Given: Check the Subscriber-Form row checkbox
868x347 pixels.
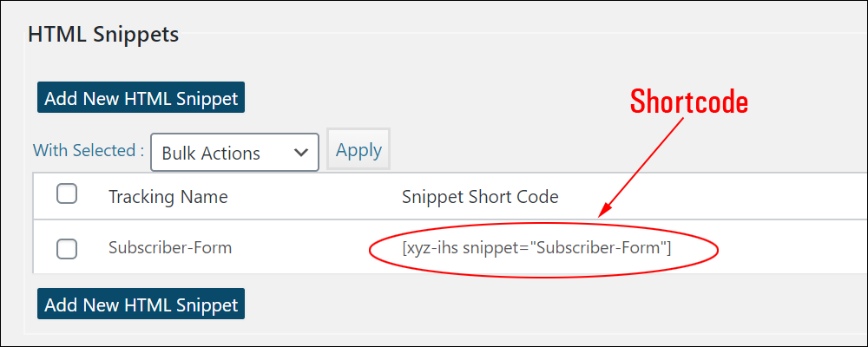Looking at the screenshot, I should [x=67, y=249].
